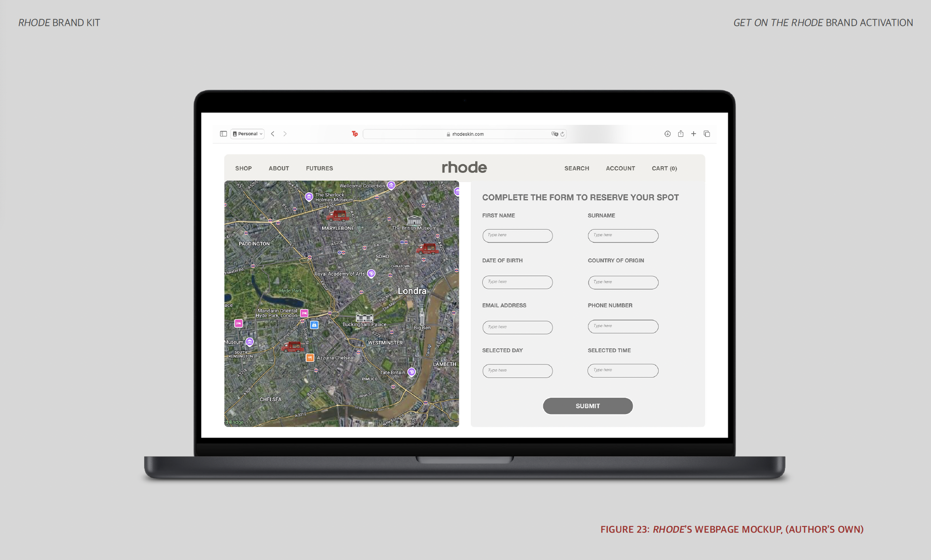Click the Hyde Park map label
Viewport: 931px width, 560px height.
pyautogui.click(x=291, y=291)
